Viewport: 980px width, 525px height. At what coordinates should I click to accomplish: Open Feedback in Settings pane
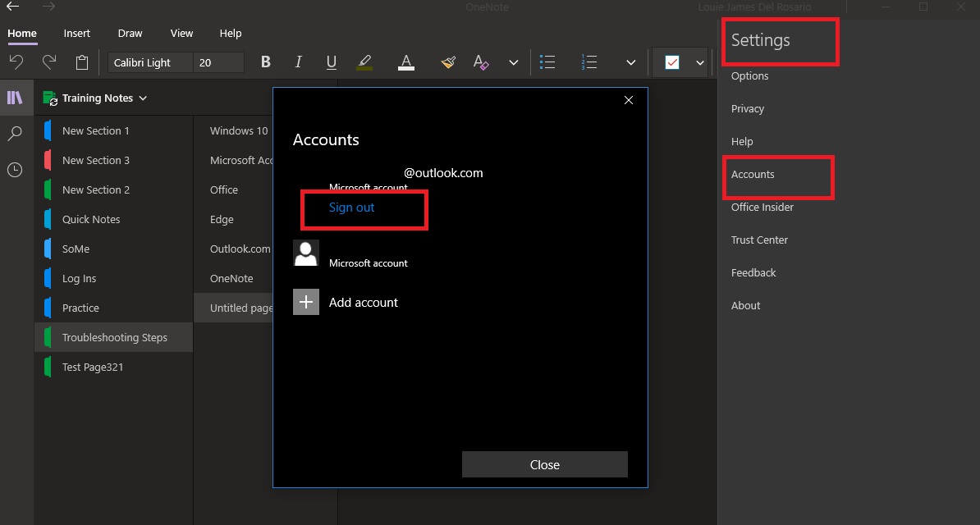pyautogui.click(x=753, y=272)
